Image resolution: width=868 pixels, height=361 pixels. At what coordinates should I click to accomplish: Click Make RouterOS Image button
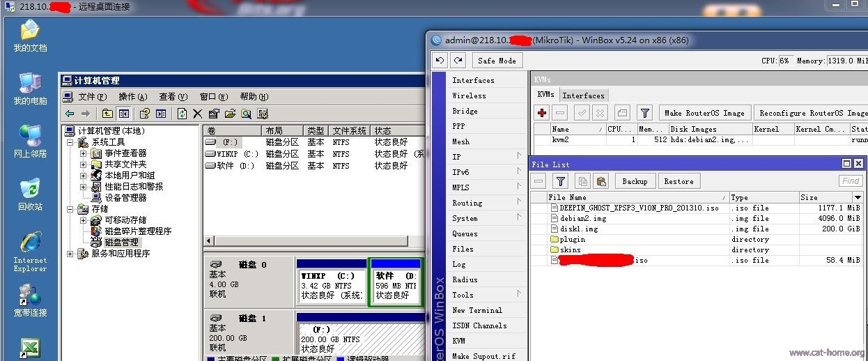click(x=704, y=113)
